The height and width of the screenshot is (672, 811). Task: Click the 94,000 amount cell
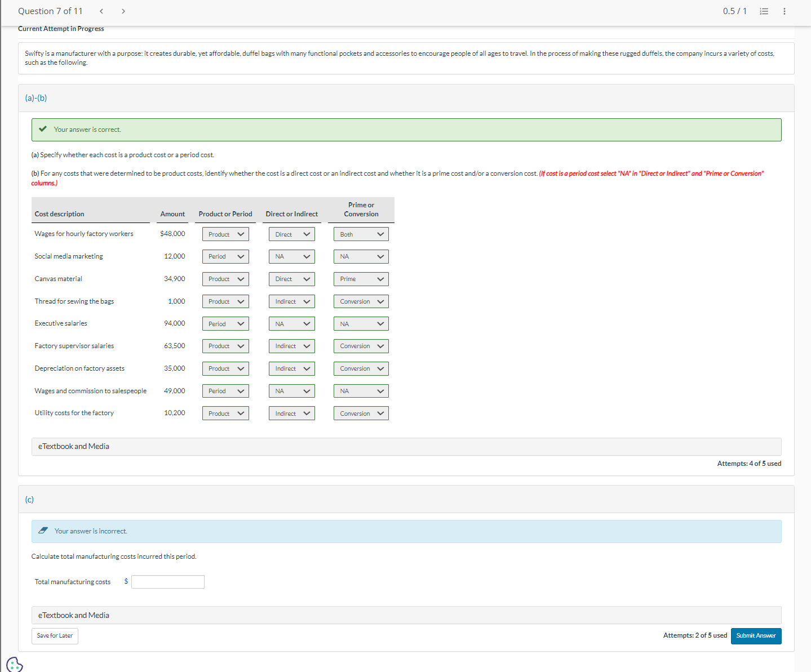click(x=175, y=323)
